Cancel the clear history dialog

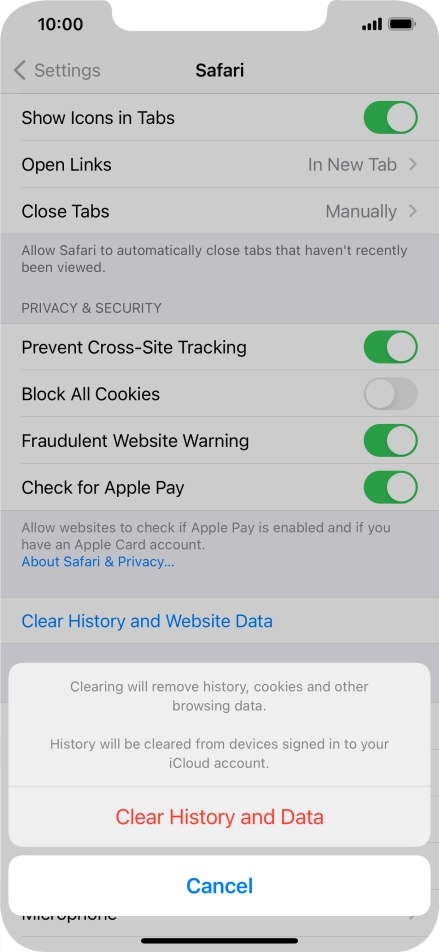[219, 886]
